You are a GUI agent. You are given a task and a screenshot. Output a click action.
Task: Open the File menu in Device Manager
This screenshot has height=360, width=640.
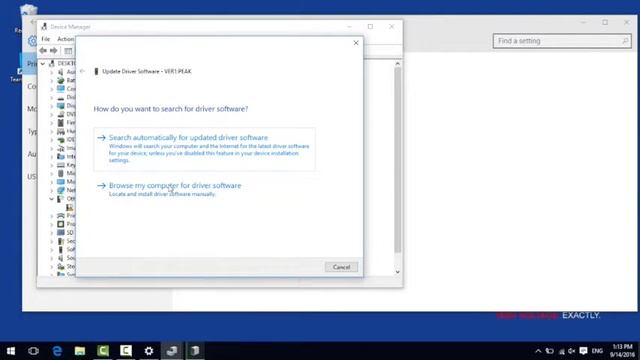[x=46, y=39]
